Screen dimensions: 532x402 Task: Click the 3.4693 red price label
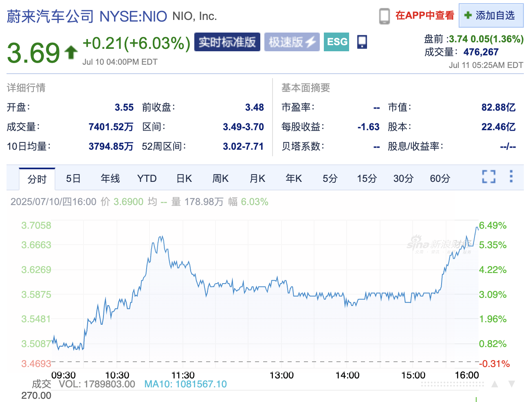[36, 364]
